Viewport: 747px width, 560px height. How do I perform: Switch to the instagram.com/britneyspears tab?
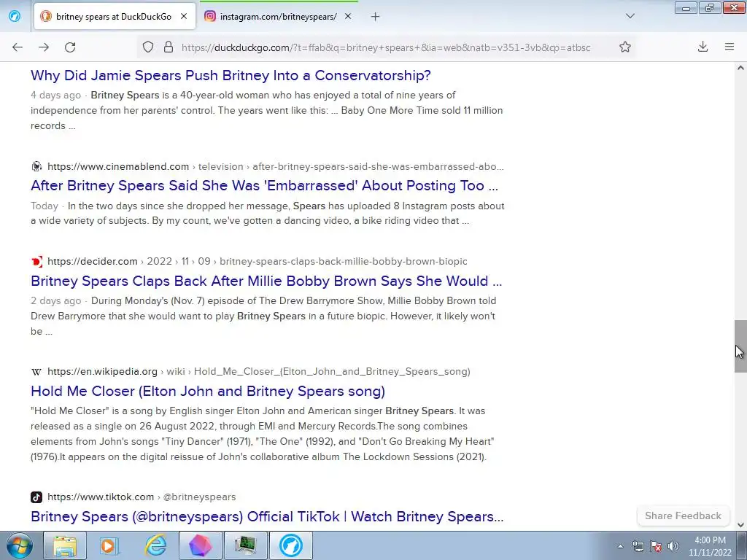[x=278, y=16]
